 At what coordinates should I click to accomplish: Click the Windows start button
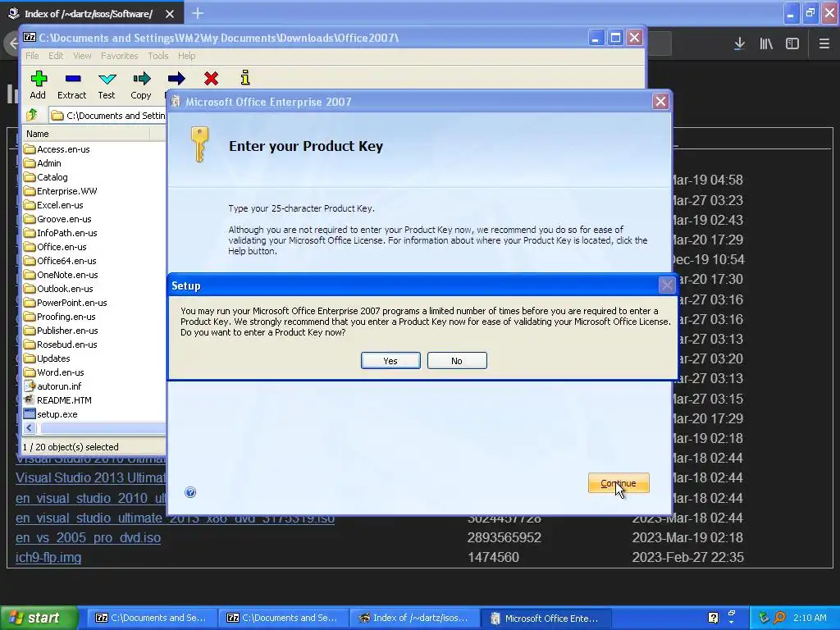[x=38, y=618]
